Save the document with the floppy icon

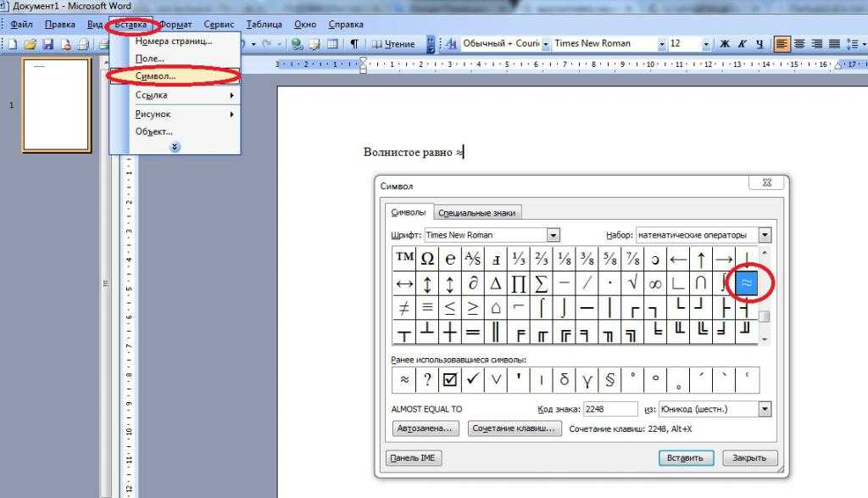click(48, 44)
